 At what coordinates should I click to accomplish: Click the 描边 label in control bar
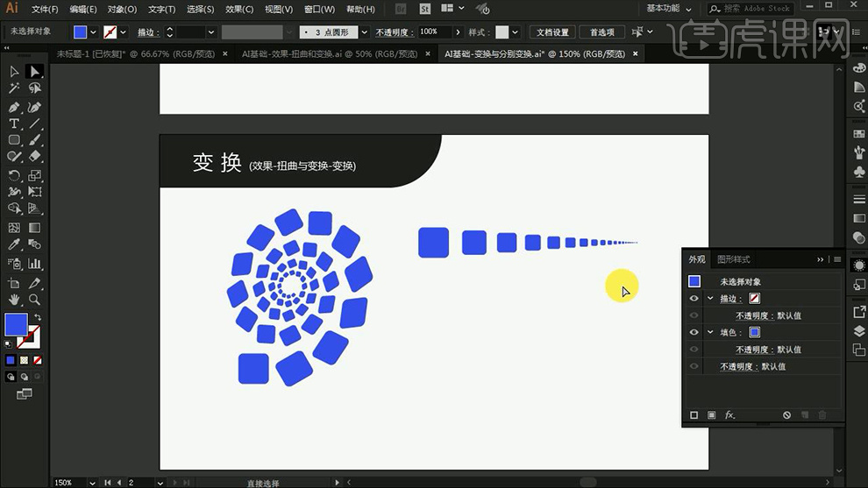[148, 32]
